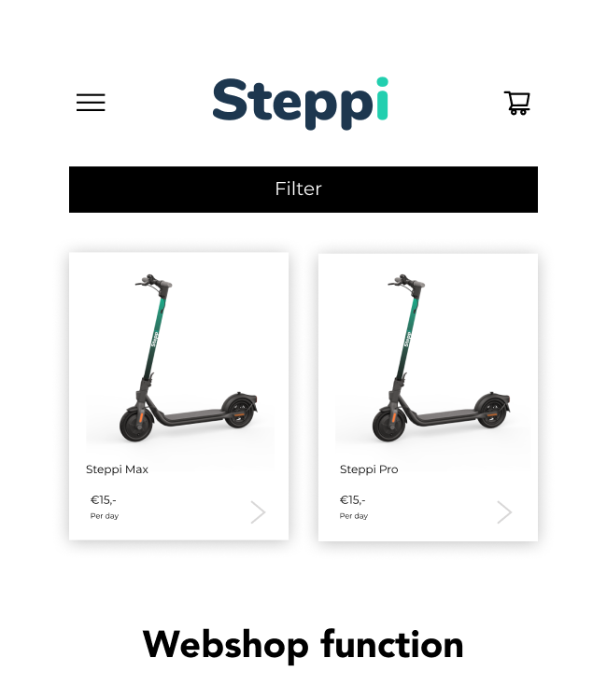
Task: Open the Steppi Pro chevron arrow
Action: (504, 512)
